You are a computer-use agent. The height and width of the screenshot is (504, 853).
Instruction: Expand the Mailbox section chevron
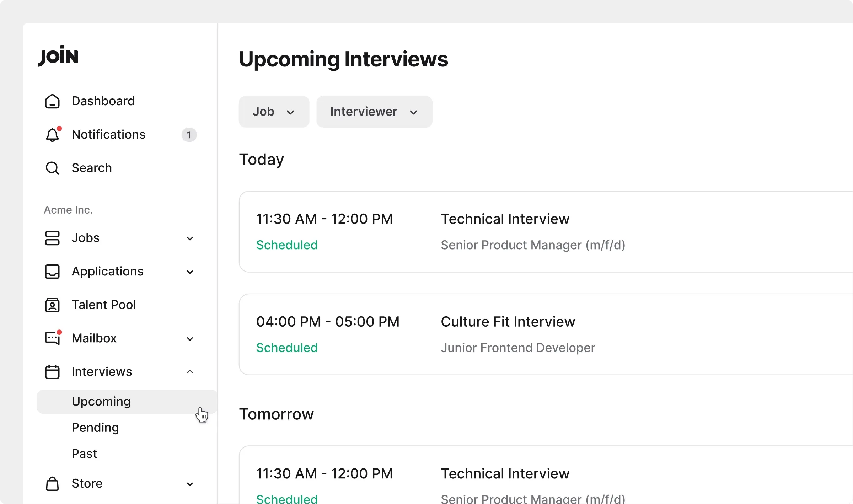pos(190,339)
